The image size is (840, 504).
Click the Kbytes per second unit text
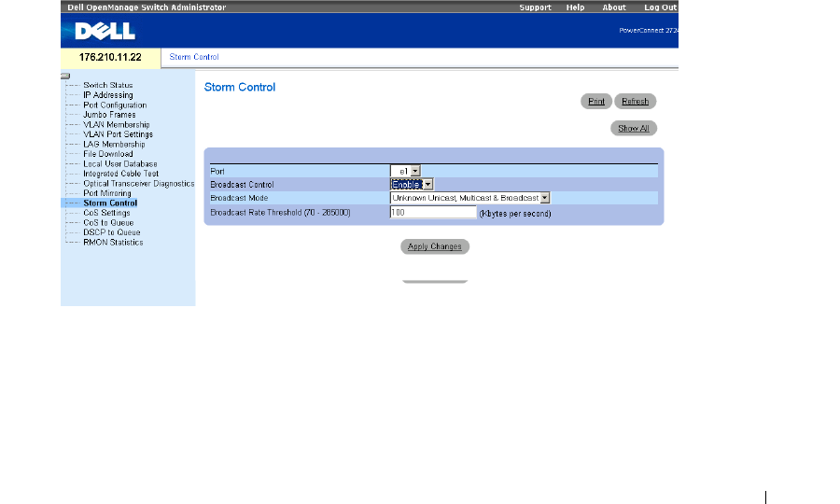point(515,214)
